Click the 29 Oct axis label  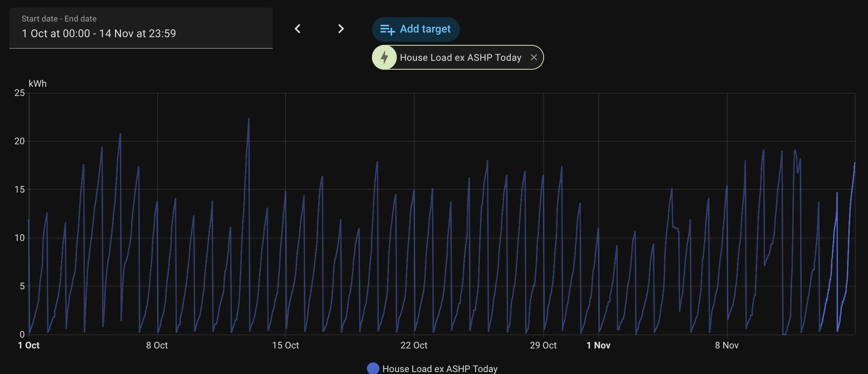[x=543, y=345]
